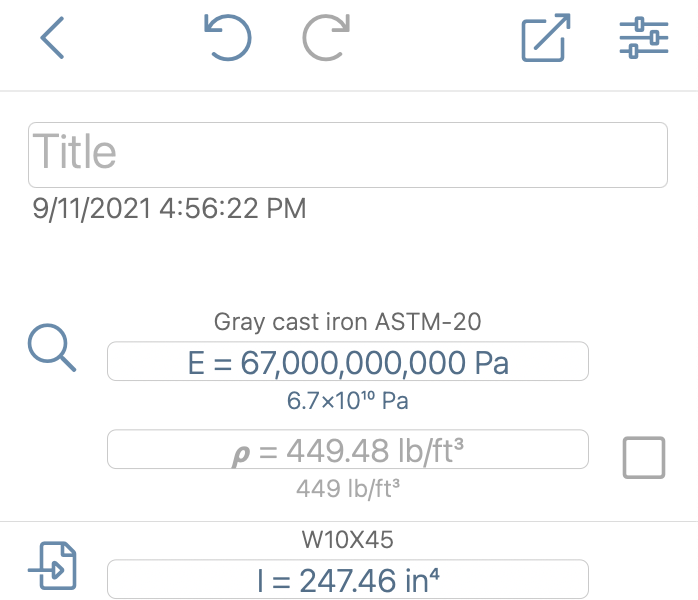
Task: Undo the last change
Action: [227, 37]
